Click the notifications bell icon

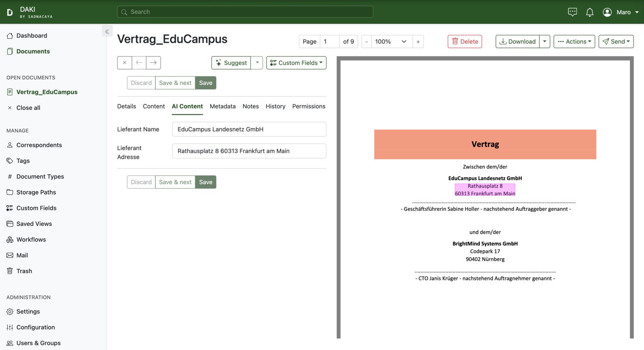click(x=590, y=12)
